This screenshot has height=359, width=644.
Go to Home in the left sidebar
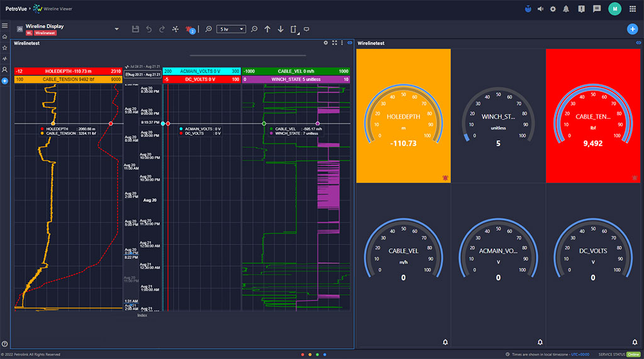4,36
